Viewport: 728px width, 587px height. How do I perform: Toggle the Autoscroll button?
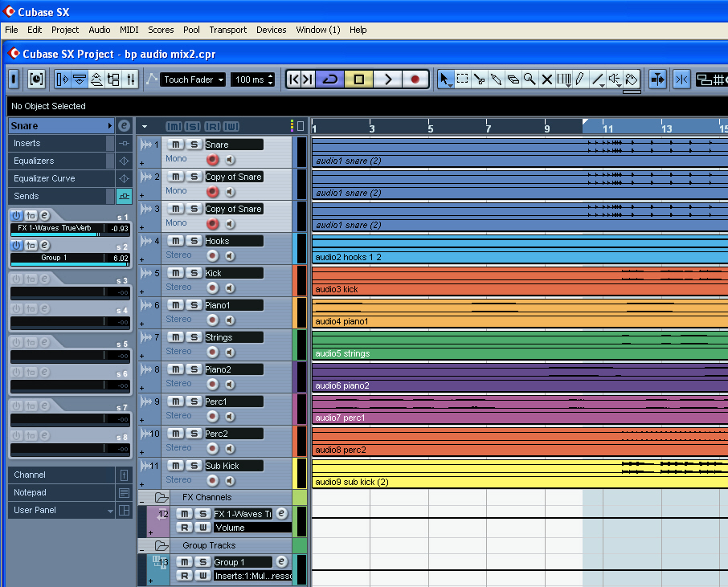[x=657, y=79]
